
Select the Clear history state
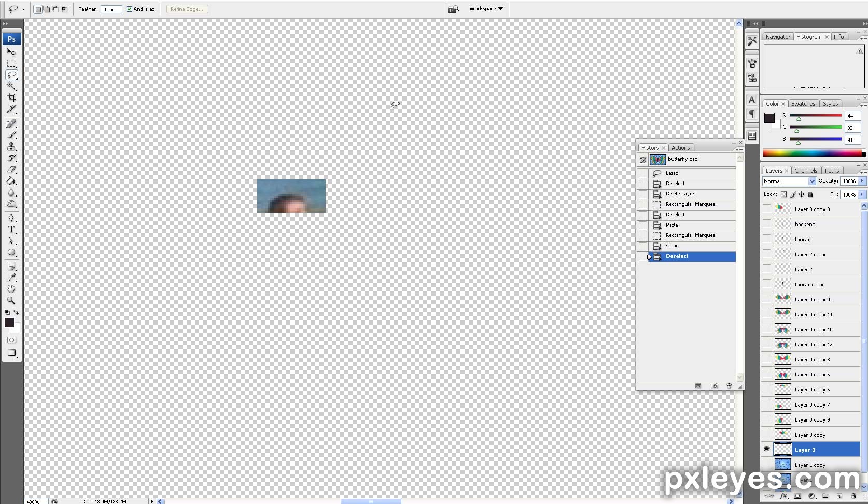click(x=687, y=246)
